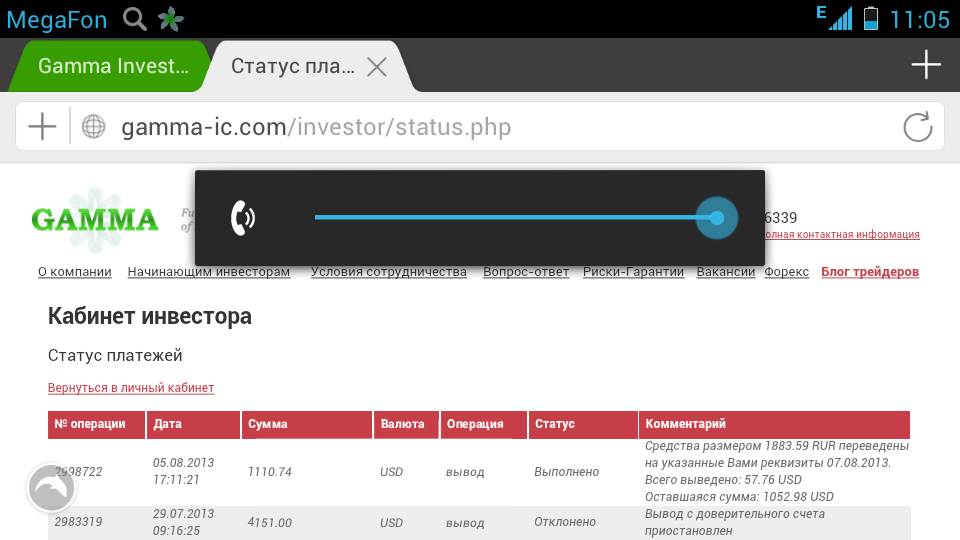Tap the globe site icon
Image resolution: width=960 pixels, height=540 pixels.
(x=94, y=127)
